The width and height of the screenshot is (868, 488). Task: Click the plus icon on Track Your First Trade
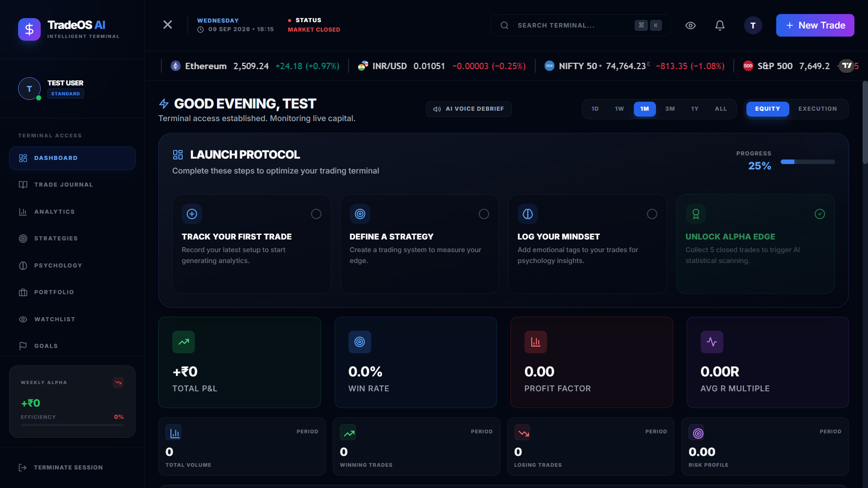click(x=192, y=214)
